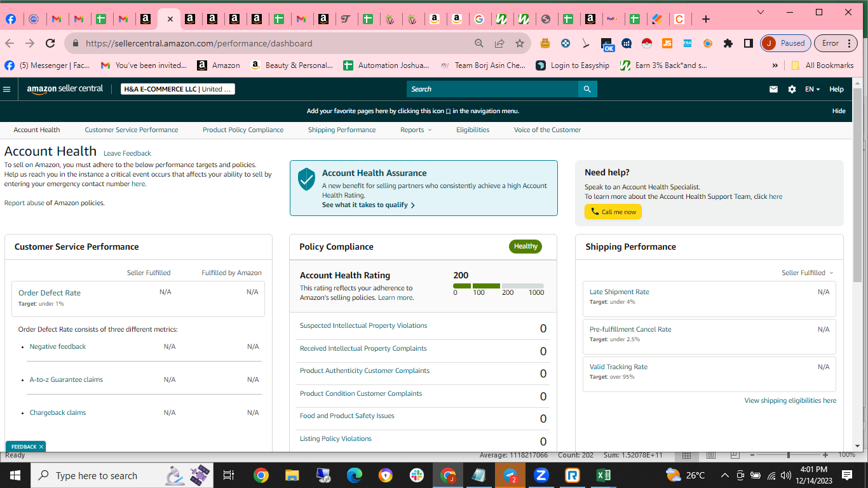Open the Voice of the Customer tab
The height and width of the screenshot is (488, 868).
coord(547,130)
